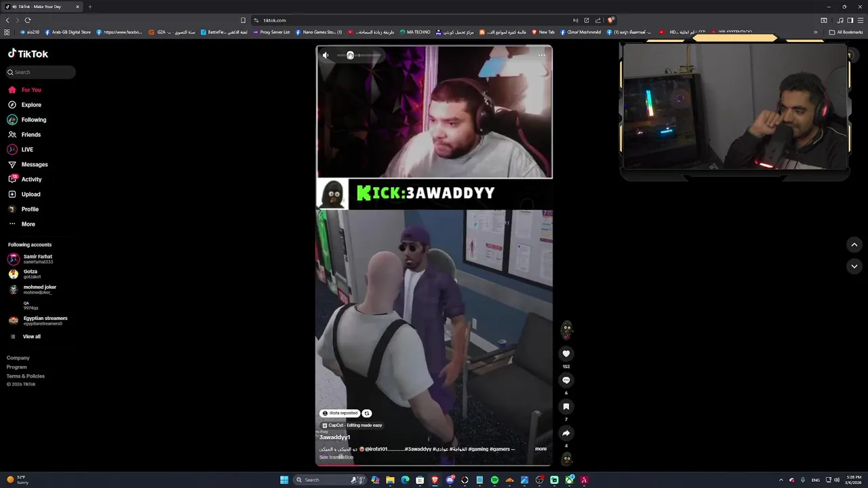Seek on the video progress bar

[x=434, y=464]
